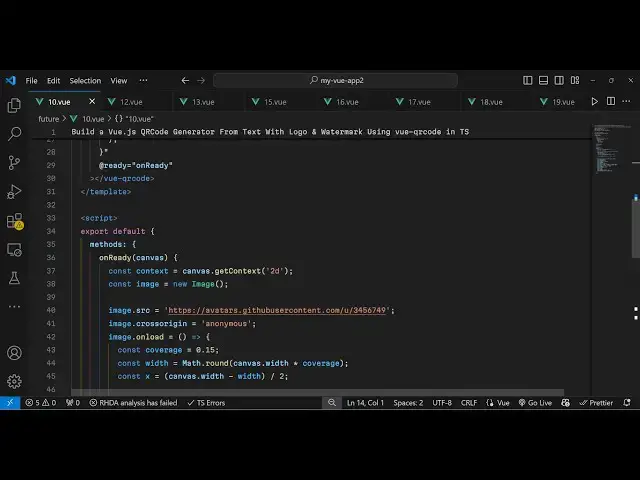Go back with the left arrow

pyautogui.click(x=185, y=80)
